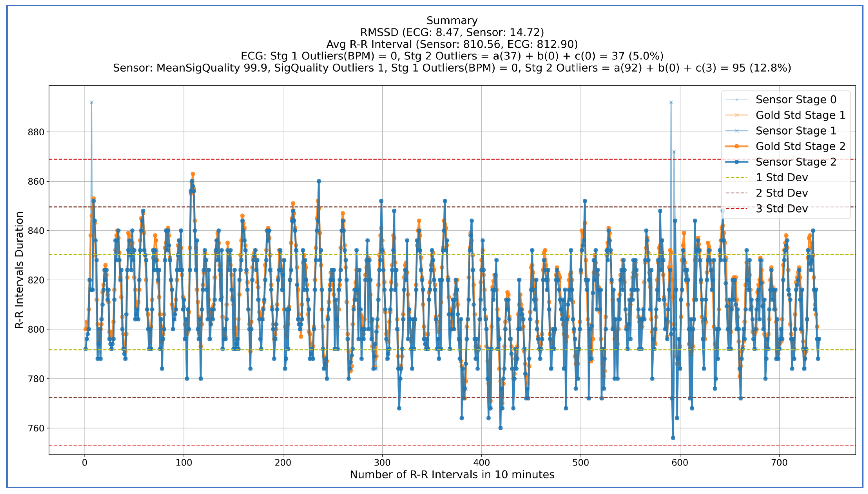Click the 1 Std Dev dashed legend line
This screenshot has height=494, width=868.
pos(736,178)
